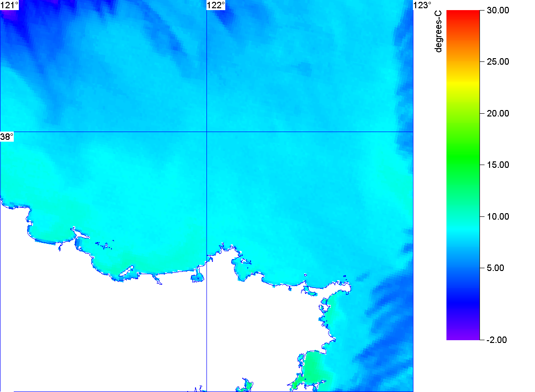This screenshot has height=392, width=535.
Task: Click the 123° longitude label
Action: click(423, 5)
